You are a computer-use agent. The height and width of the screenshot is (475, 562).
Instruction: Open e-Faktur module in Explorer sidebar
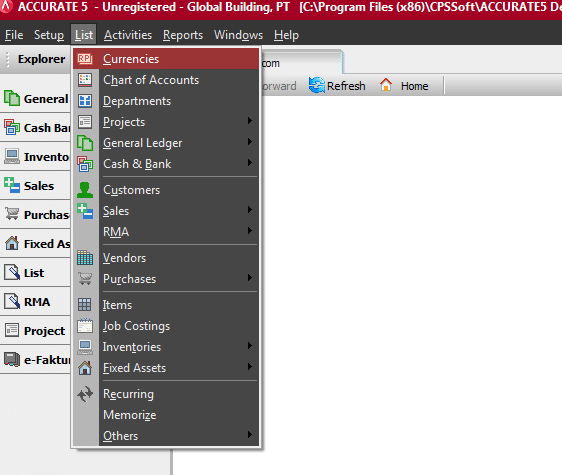(35, 360)
